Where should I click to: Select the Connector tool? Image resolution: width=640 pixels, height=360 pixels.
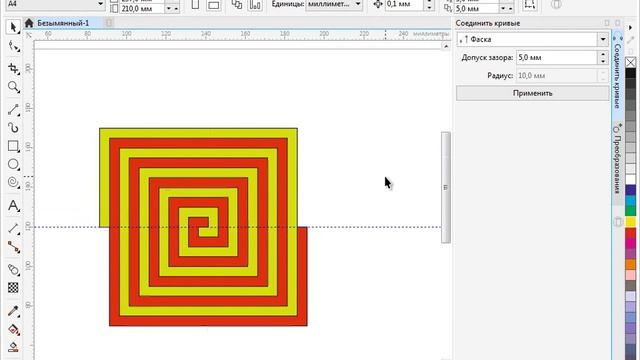(x=13, y=247)
